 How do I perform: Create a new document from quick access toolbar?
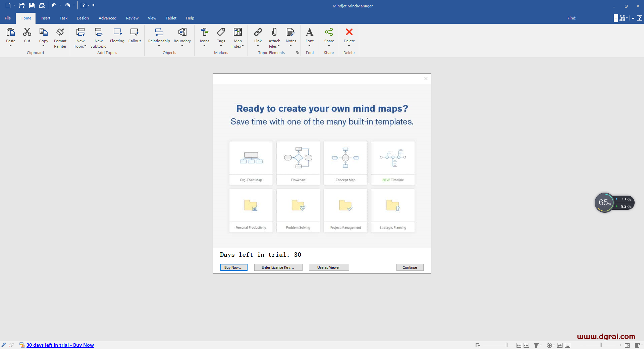(8, 5)
